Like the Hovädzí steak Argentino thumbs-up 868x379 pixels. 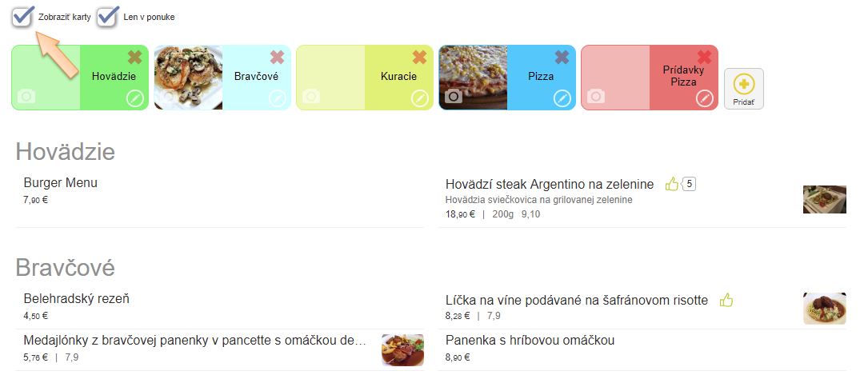point(671,184)
